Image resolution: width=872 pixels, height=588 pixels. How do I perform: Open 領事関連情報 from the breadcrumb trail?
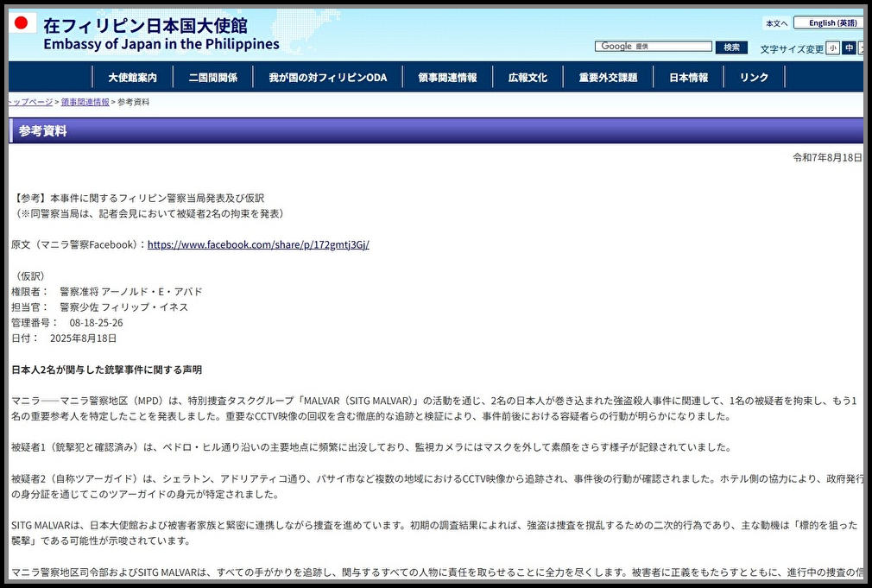(83, 102)
